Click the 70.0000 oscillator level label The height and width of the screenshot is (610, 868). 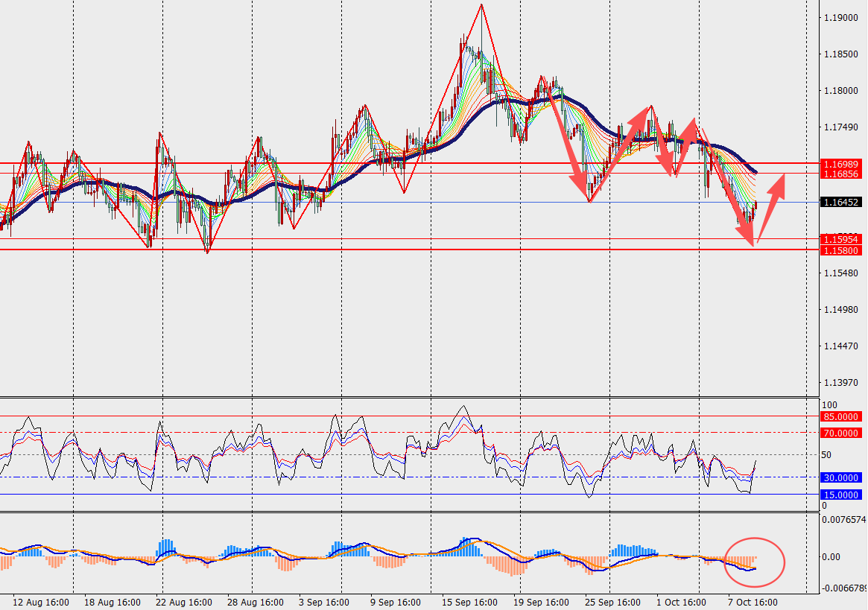point(840,433)
